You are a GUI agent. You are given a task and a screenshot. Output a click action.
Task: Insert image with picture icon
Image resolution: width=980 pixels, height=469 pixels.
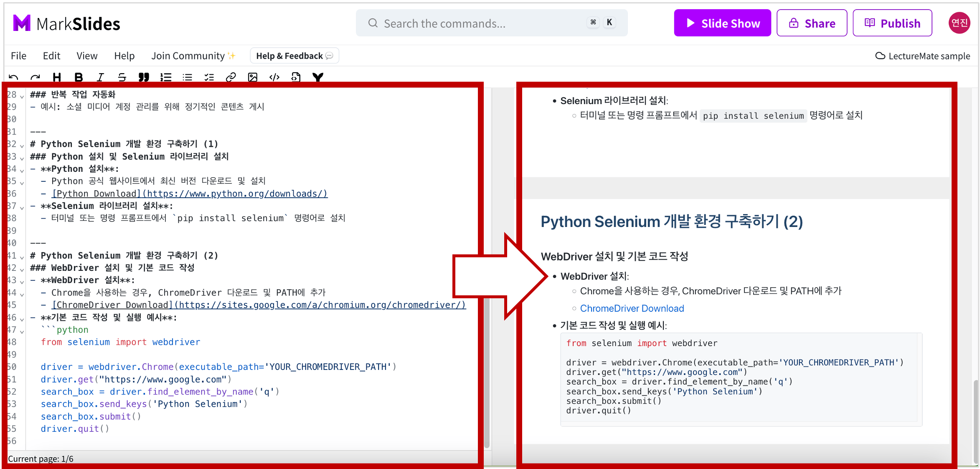[252, 77]
